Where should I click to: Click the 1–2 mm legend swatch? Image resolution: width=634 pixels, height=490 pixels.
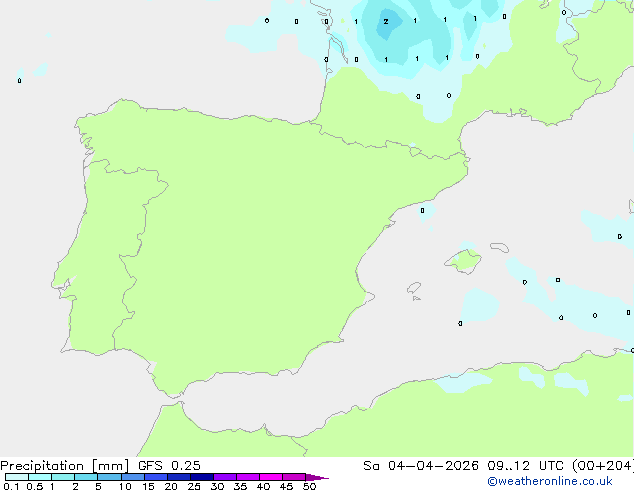pyautogui.click(x=63, y=477)
